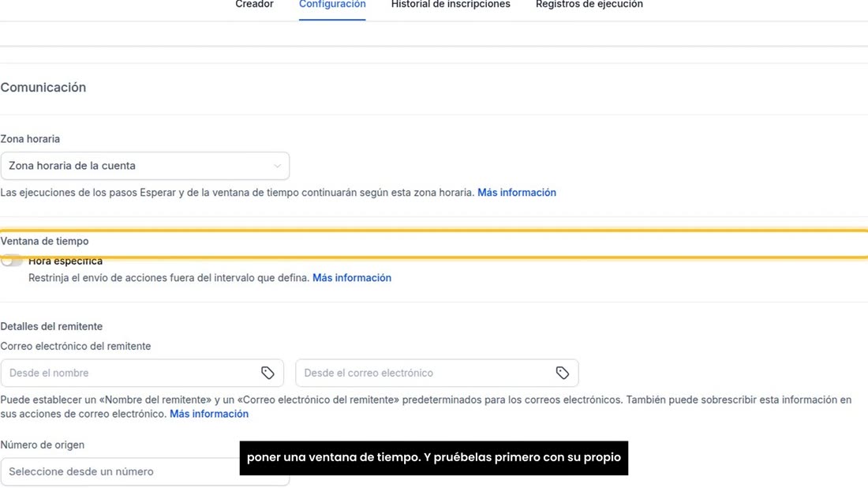
Task: Click tag icon in Desde el nombre field
Action: point(268,373)
